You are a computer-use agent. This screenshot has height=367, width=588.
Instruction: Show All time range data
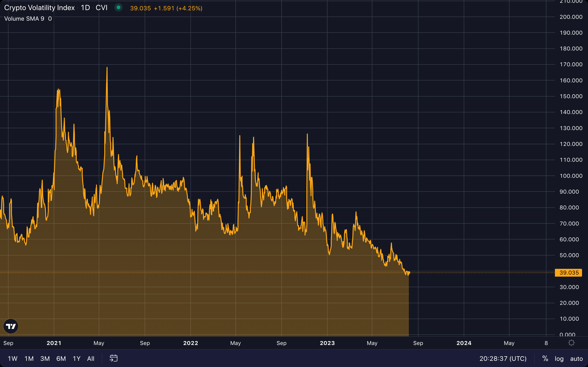coord(91,359)
